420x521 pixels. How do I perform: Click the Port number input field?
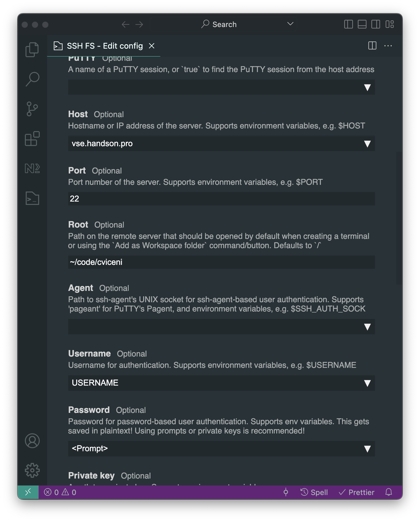coord(221,199)
